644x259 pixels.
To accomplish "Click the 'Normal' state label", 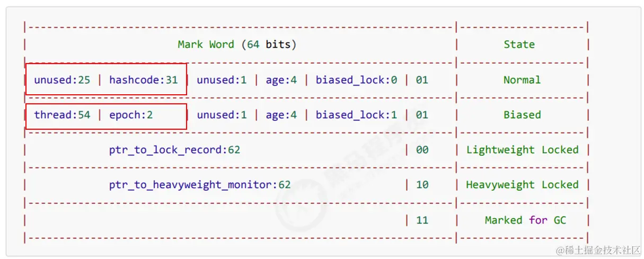I will coord(522,80).
